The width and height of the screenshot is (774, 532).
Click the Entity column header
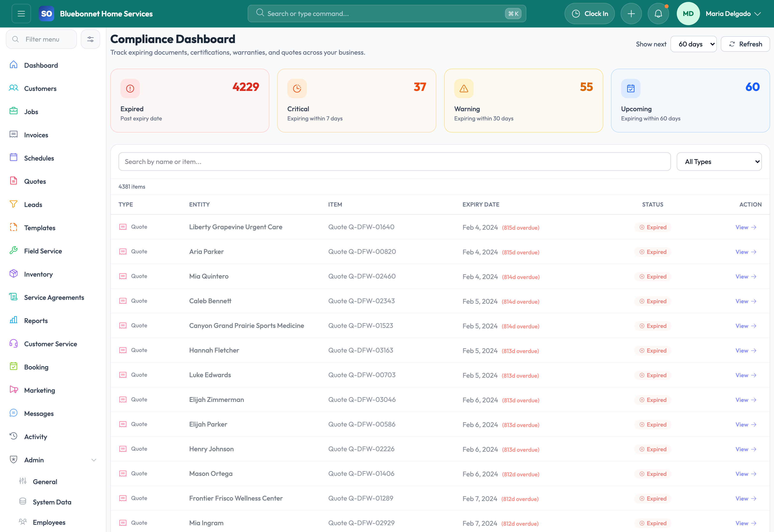(199, 205)
